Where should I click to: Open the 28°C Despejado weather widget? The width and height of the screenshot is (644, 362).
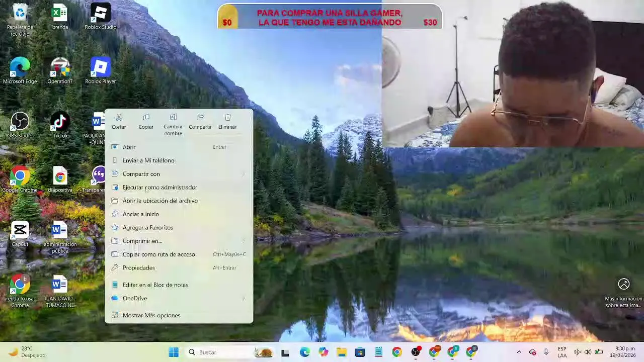click(28, 352)
